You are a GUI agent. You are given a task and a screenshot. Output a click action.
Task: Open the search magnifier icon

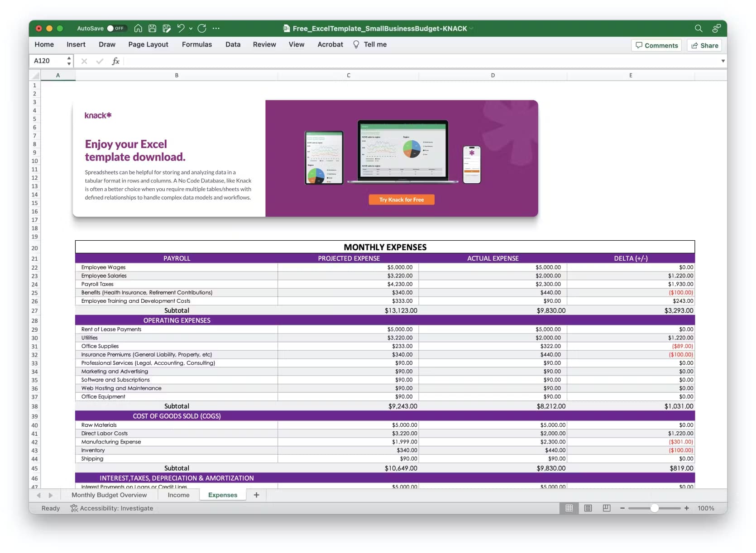pos(699,29)
